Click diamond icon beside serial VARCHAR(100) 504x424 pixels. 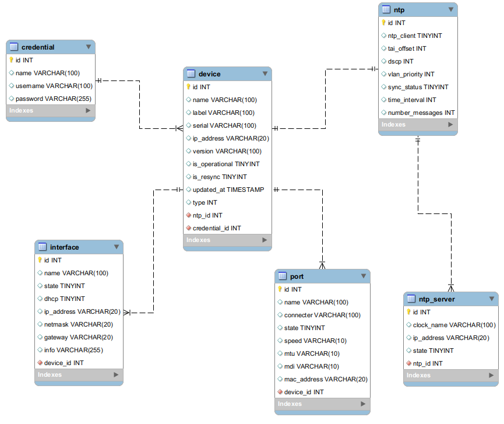pyautogui.click(x=189, y=125)
